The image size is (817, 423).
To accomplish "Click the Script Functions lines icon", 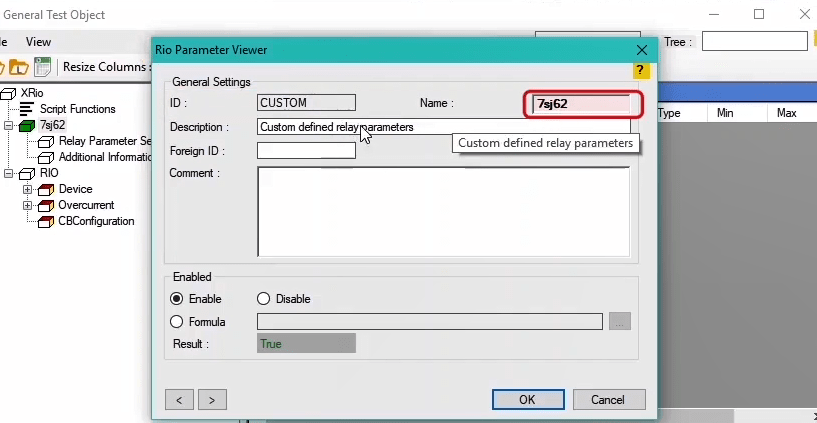I will (27, 109).
